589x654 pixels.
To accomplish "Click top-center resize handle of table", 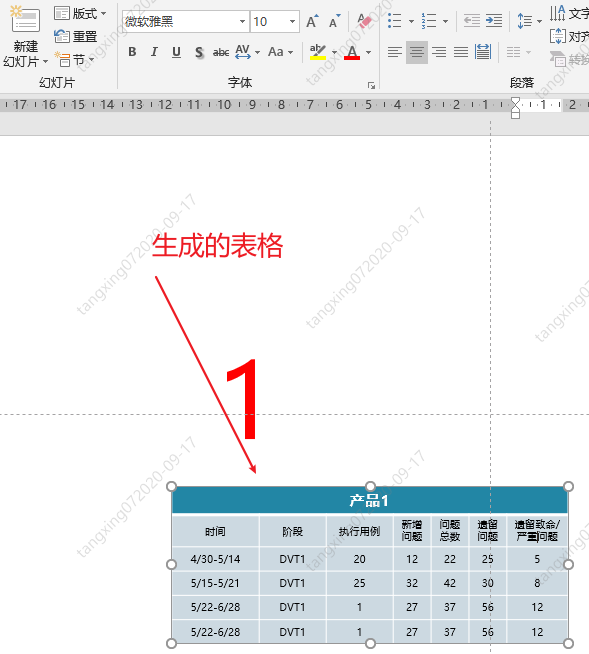I will tap(370, 486).
